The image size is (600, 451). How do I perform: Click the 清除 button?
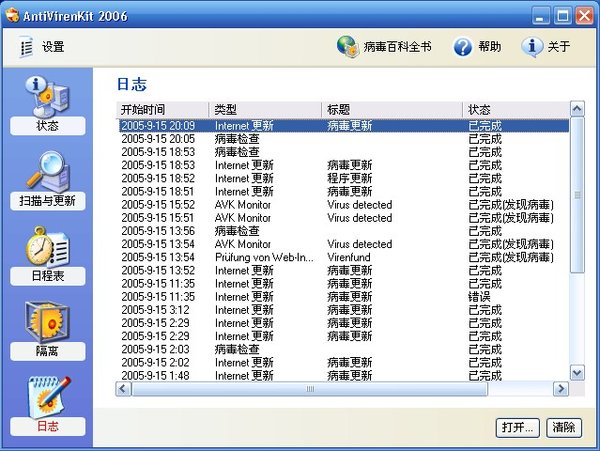point(564,427)
